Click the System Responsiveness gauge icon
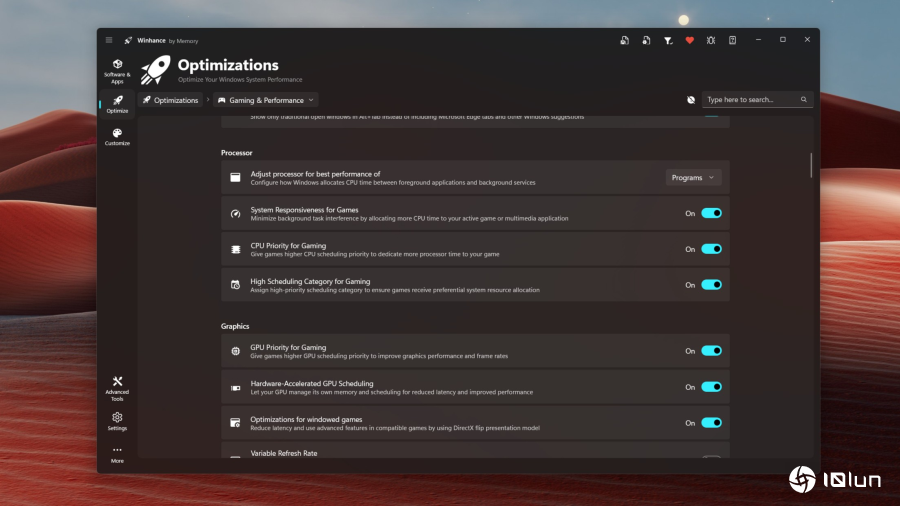Screen dimensions: 900x506 click(x=235, y=213)
